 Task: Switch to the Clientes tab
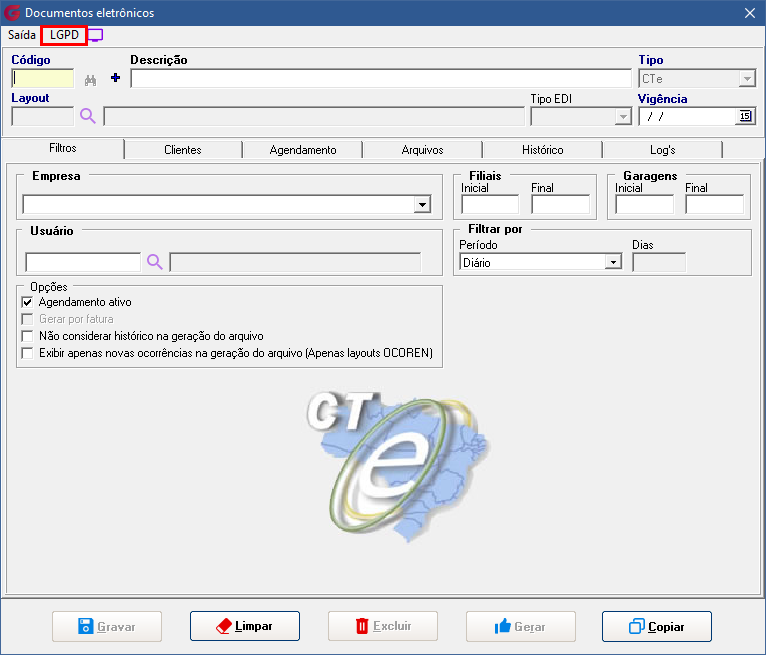click(183, 150)
